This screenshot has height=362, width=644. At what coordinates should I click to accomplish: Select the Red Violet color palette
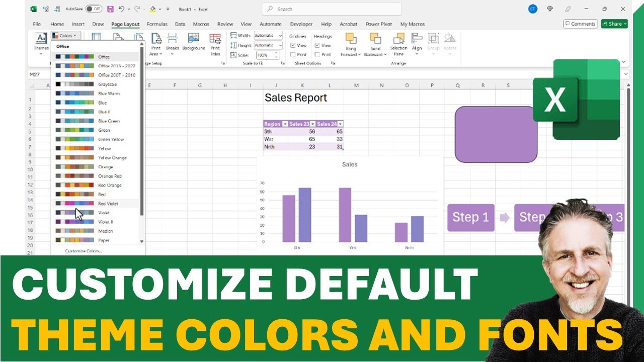[x=95, y=204]
